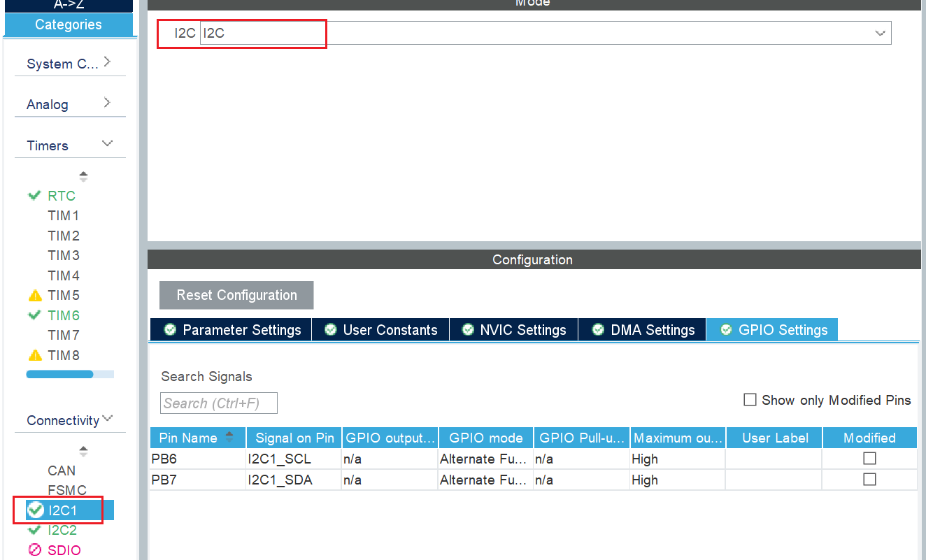
Task: Click the status icon on GPIO Settings tab
Action: pos(726,330)
